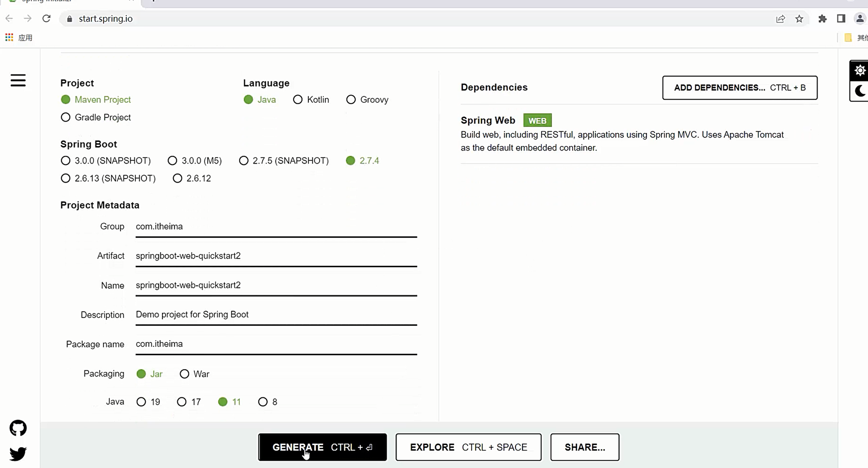Select Java version 19
Image resolution: width=868 pixels, height=468 pixels.
click(x=148, y=402)
